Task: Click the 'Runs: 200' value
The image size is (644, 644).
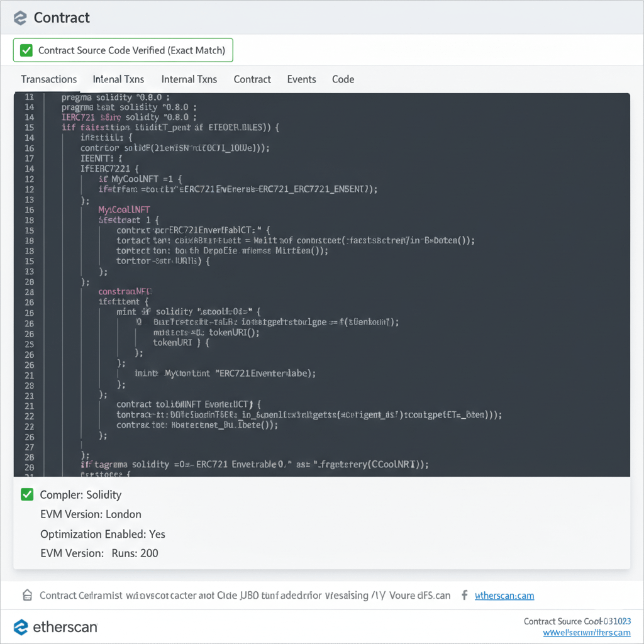Action: click(135, 553)
